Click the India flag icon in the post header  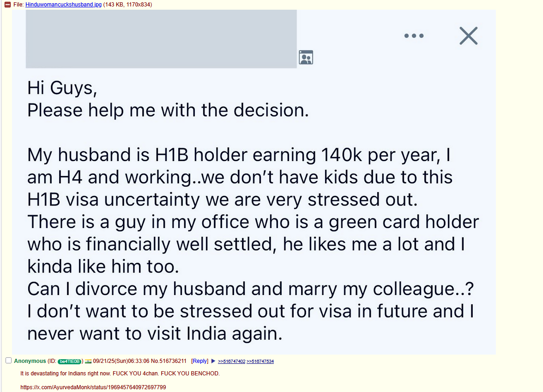tap(88, 361)
